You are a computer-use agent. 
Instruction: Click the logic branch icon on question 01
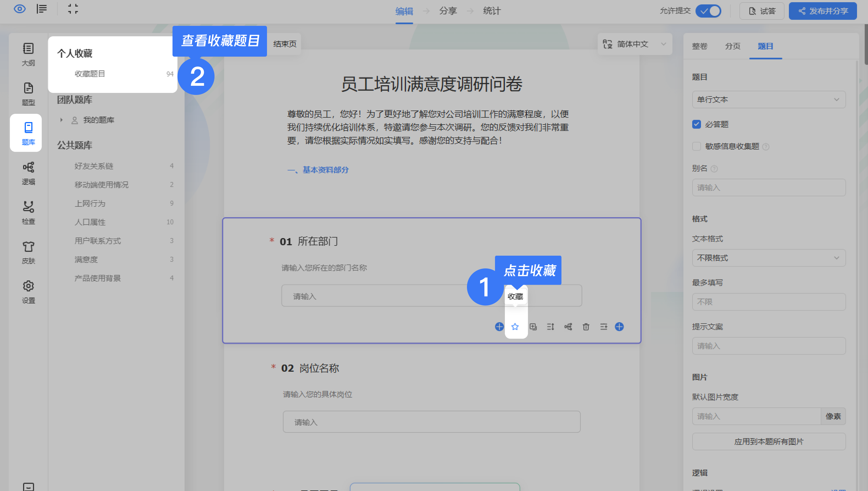coord(568,326)
